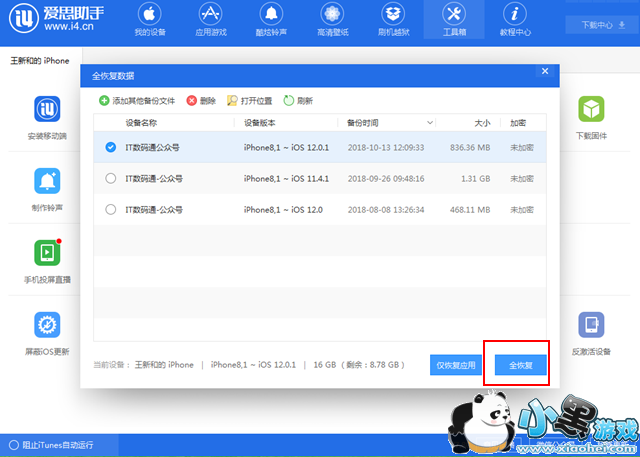This screenshot has width=640, height=457.
Task: Click backup time 2018-08-08 13:26:34
Action: coord(386,210)
